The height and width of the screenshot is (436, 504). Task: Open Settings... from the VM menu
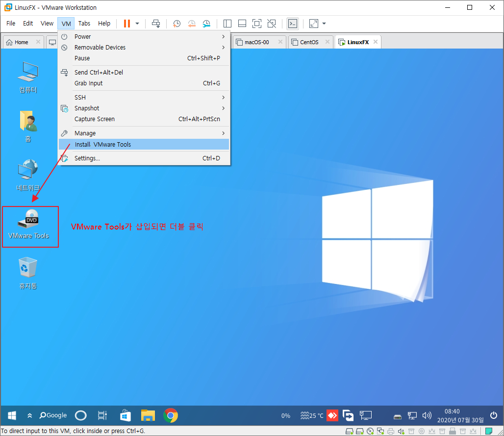144,158
